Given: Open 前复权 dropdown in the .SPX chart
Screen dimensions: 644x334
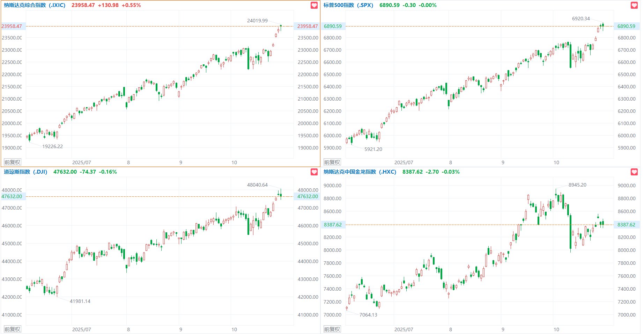Looking at the screenshot, I should coord(332,162).
